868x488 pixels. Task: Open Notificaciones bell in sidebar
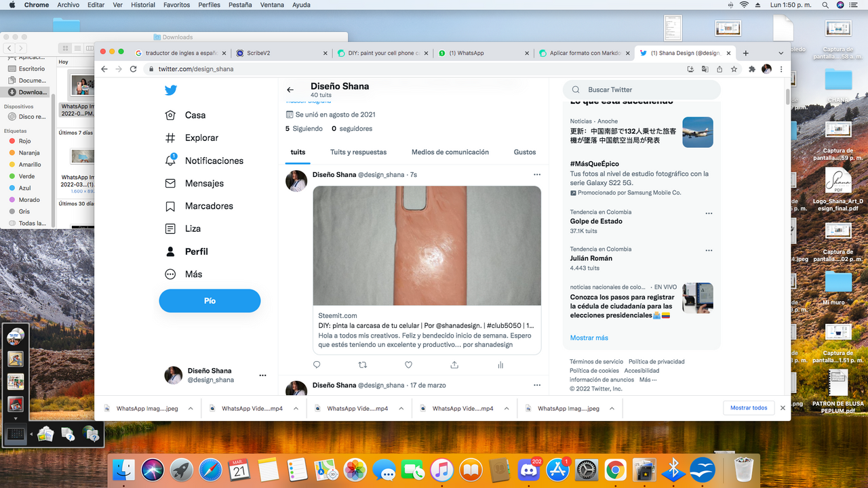(x=204, y=161)
